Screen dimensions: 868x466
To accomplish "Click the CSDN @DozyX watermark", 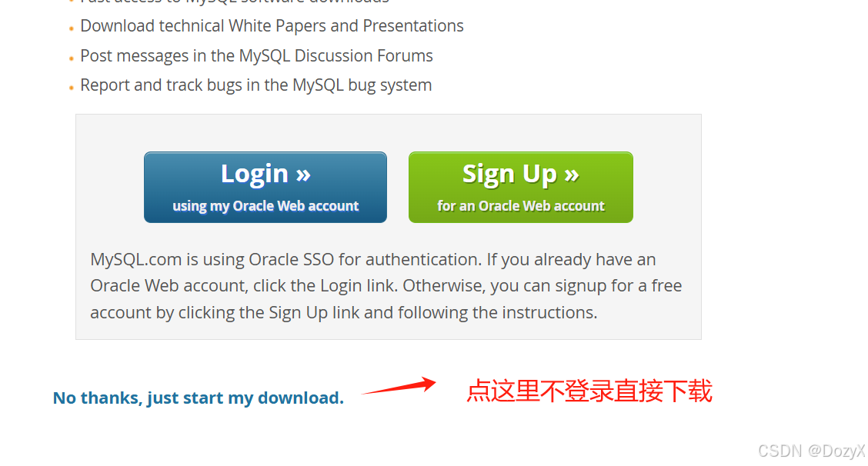I will [x=811, y=451].
